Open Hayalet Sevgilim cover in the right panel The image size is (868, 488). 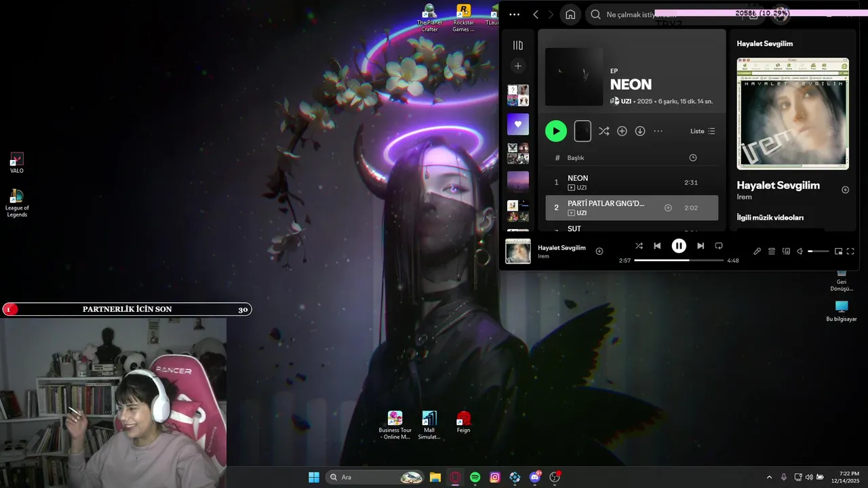(x=793, y=113)
